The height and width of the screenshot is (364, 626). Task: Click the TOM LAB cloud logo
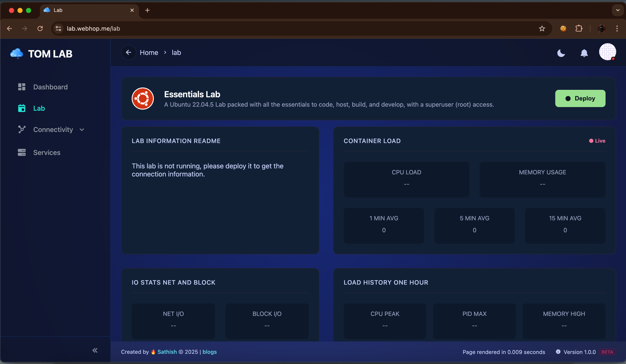click(x=16, y=53)
